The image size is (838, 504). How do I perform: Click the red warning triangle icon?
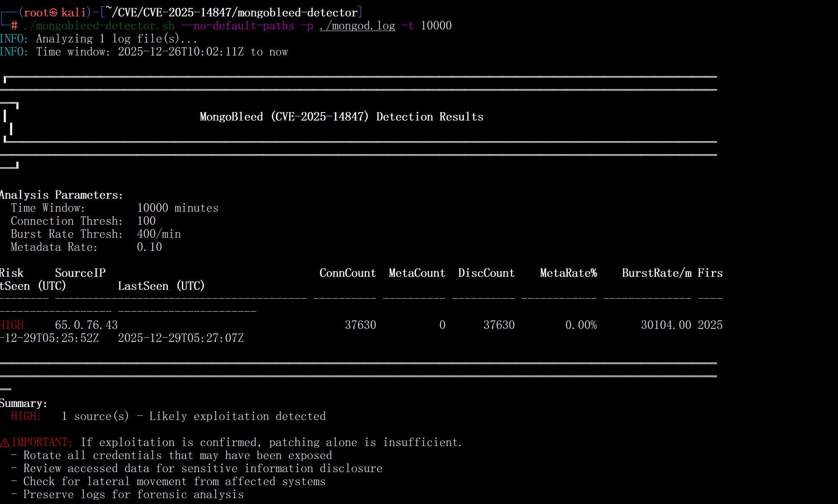(x=5, y=443)
